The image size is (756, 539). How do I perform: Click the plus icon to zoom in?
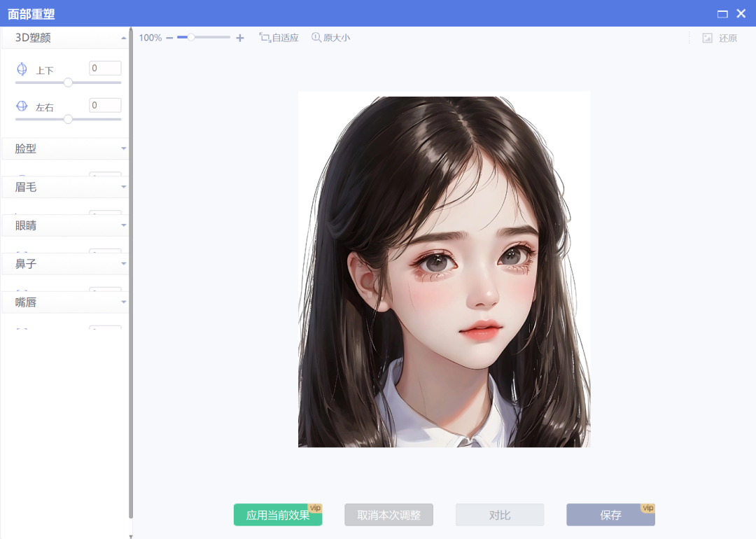pos(239,38)
